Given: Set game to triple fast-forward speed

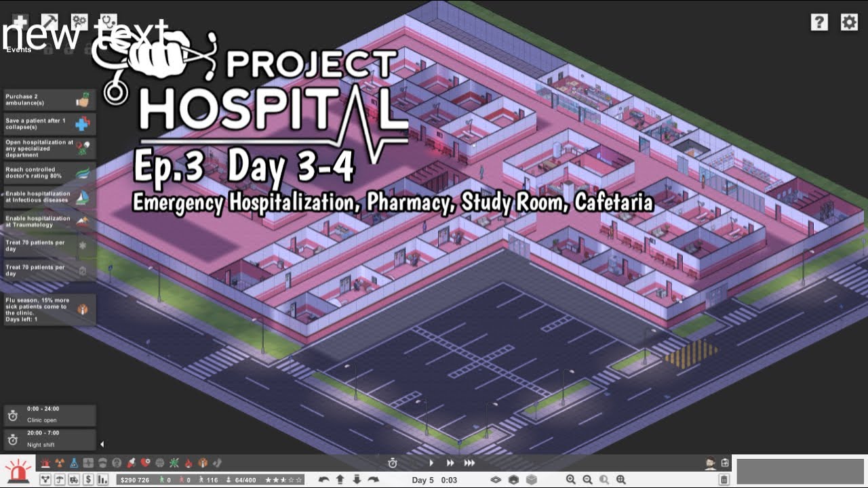Looking at the screenshot, I should click(469, 463).
